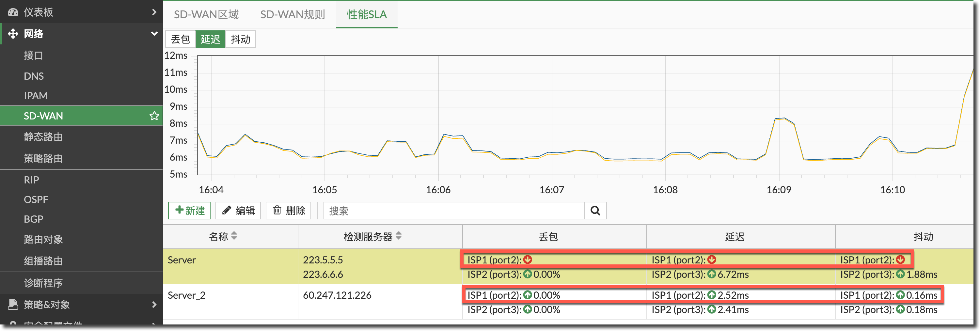
Task: Click the 删除 button
Action: click(289, 211)
